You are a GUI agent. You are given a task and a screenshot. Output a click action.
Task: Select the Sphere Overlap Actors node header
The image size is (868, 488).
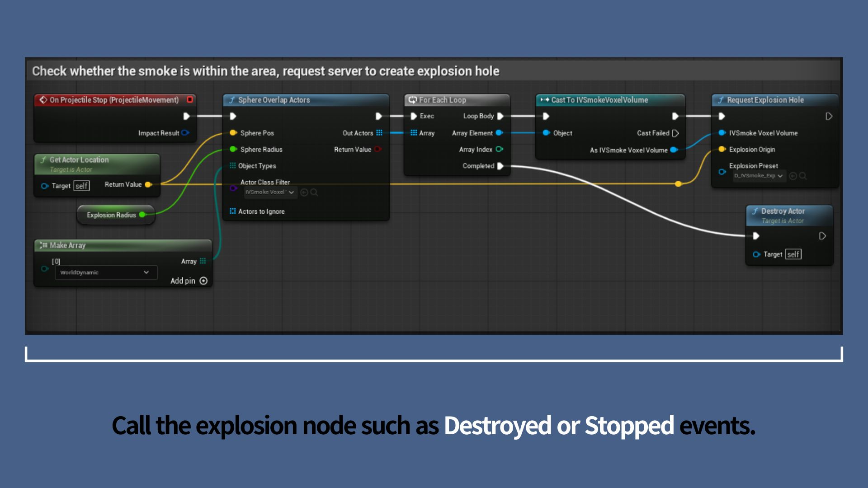click(x=274, y=100)
